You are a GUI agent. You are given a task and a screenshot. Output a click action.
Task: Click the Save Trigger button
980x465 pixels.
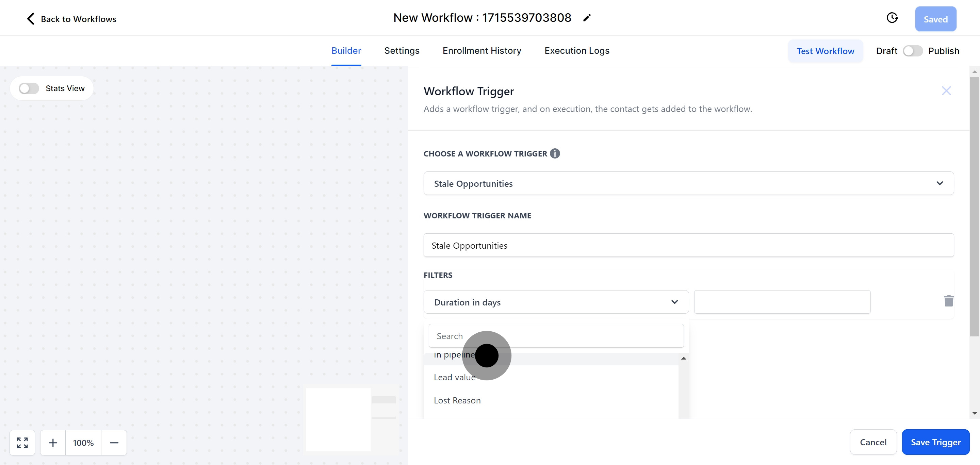(x=935, y=442)
